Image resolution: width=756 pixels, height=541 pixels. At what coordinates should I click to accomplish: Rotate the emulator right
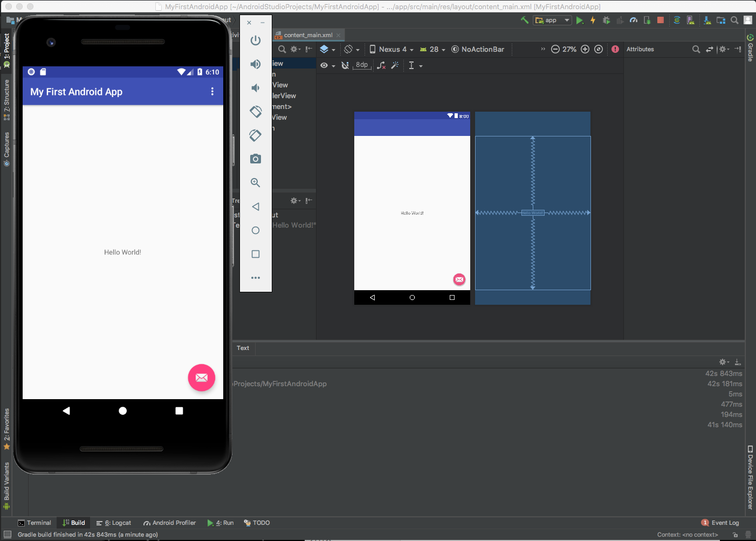click(256, 135)
